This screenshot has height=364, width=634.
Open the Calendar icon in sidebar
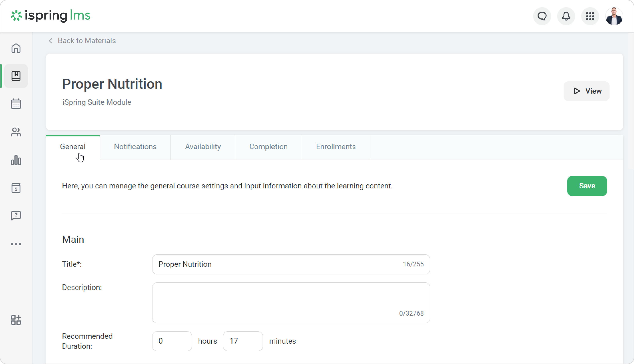16,104
